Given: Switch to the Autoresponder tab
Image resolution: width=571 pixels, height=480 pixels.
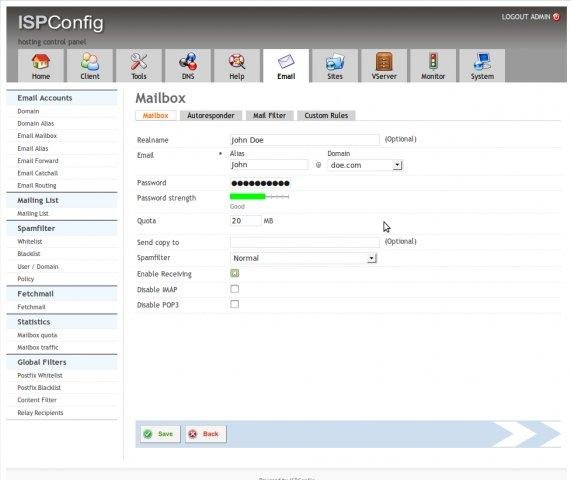Looking at the screenshot, I should [x=210, y=115].
